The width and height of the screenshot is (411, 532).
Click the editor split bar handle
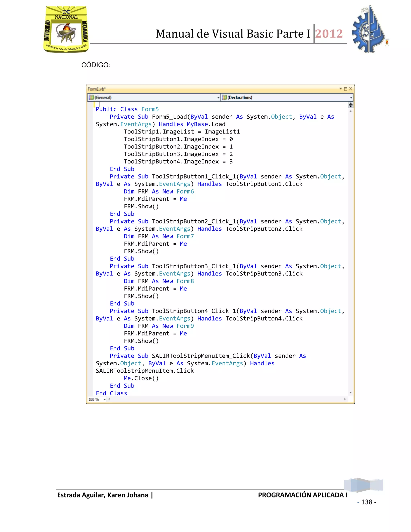(351, 105)
